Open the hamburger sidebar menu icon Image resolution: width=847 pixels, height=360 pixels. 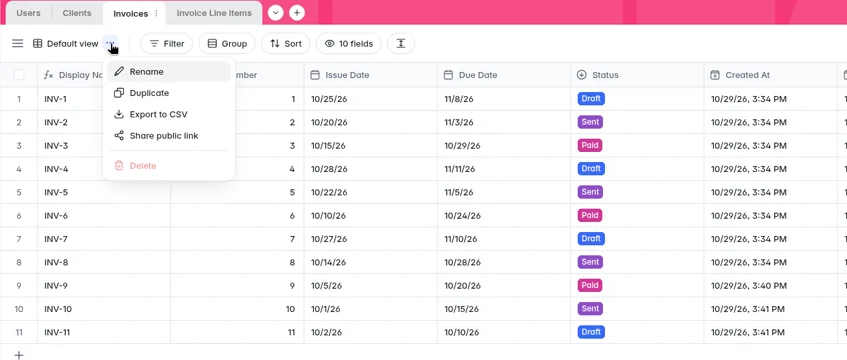[x=18, y=43]
